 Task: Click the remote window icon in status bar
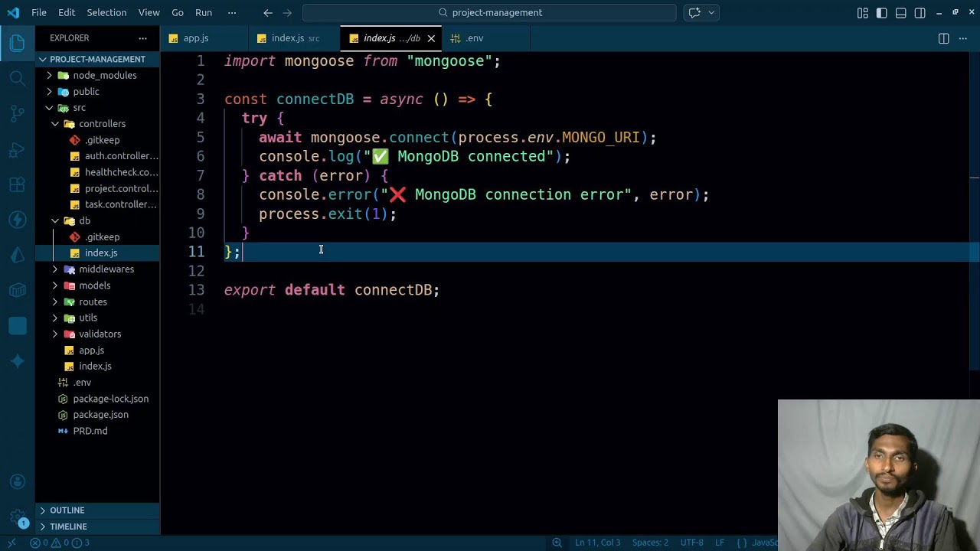click(11, 543)
